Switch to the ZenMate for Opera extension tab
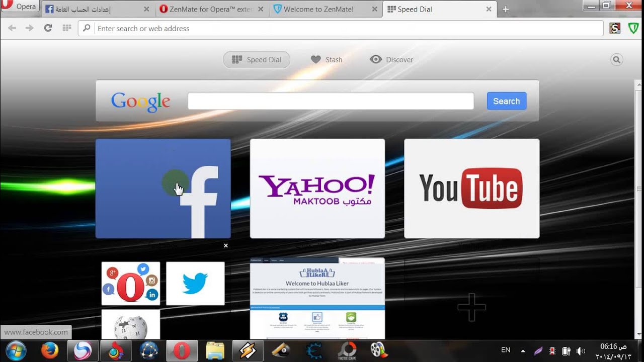The width and height of the screenshot is (644, 362). (211, 9)
